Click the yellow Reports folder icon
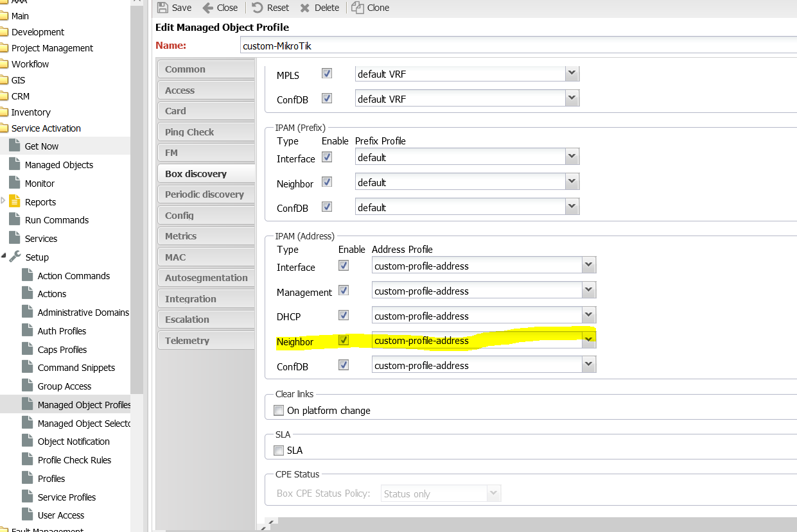The width and height of the screenshot is (797, 532). [x=15, y=202]
